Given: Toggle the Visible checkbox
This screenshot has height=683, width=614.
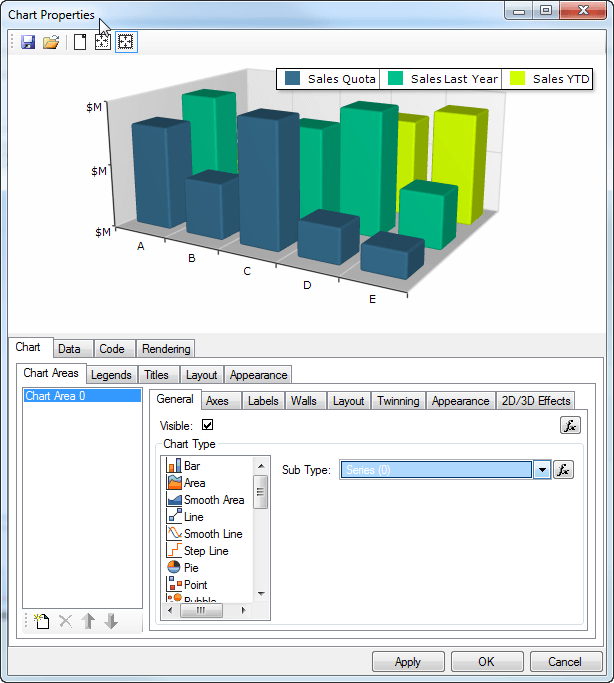Looking at the screenshot, I should click(208, 425).
